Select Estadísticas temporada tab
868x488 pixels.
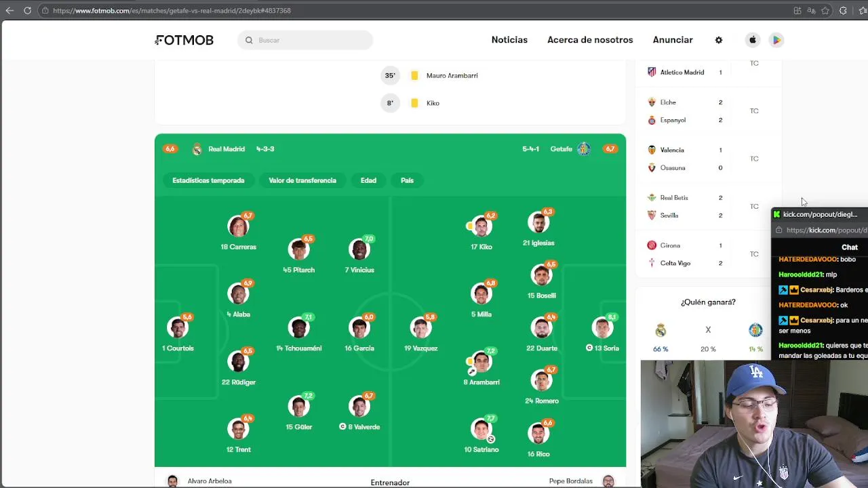coord(208,180)
